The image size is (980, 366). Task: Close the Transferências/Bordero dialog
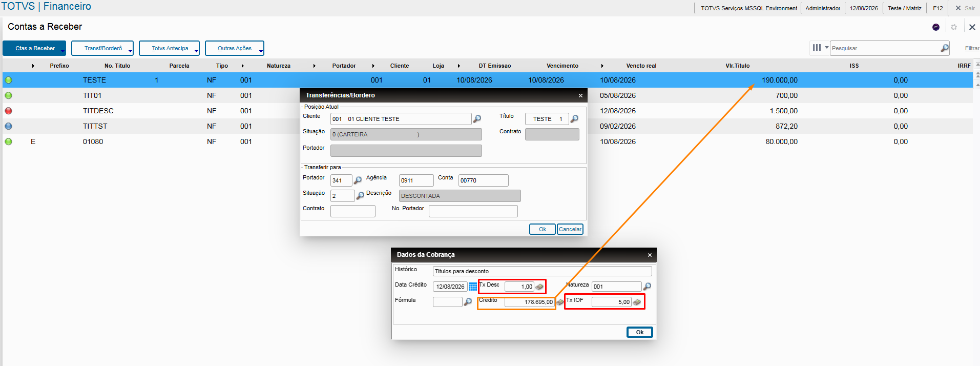click(580, 95)
